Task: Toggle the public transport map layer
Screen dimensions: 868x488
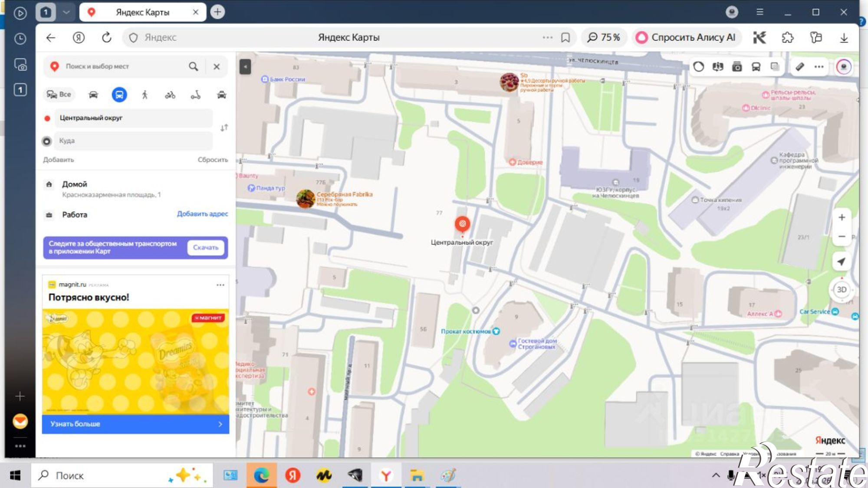Action: click(x=756, y=67)
